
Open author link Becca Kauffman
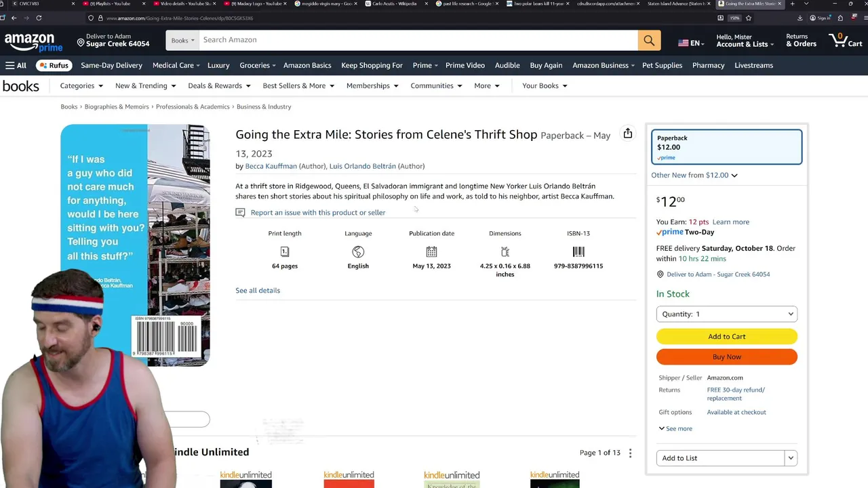271,166
